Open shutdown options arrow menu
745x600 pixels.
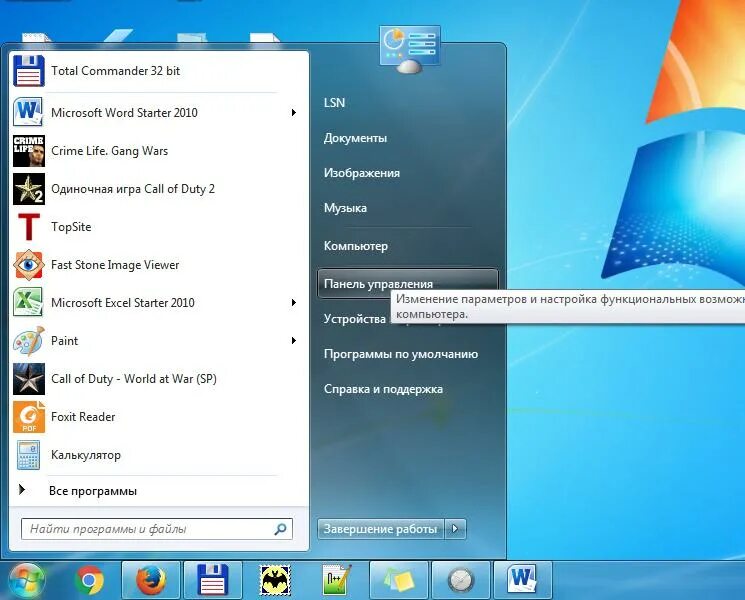pos(455,529)
